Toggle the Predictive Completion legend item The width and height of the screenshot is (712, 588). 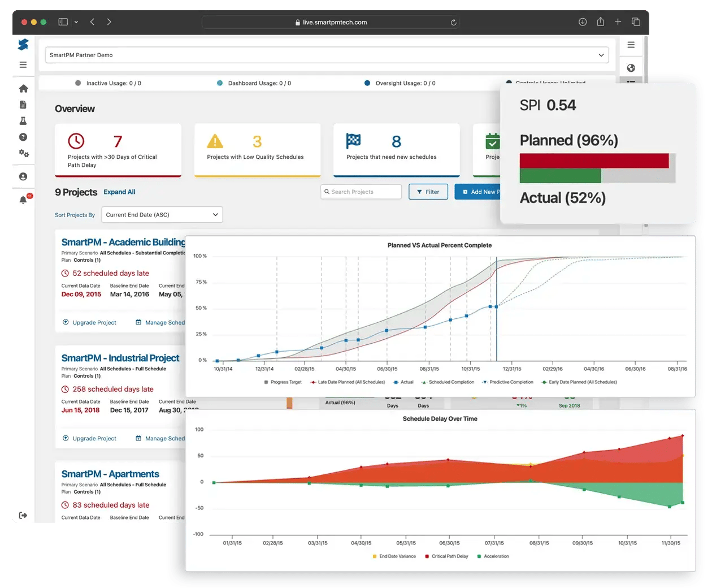[507, 382]
